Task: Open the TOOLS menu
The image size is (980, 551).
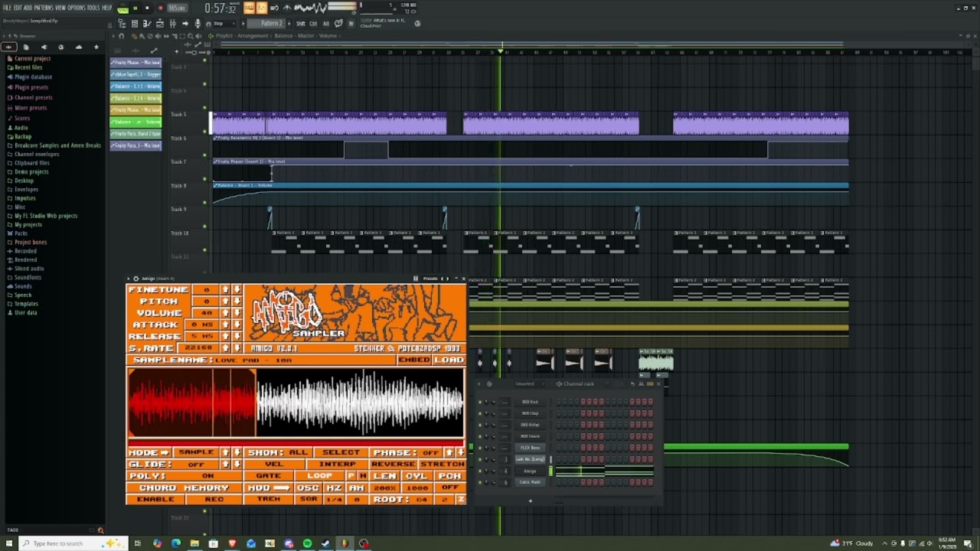Action: (93, 8)
